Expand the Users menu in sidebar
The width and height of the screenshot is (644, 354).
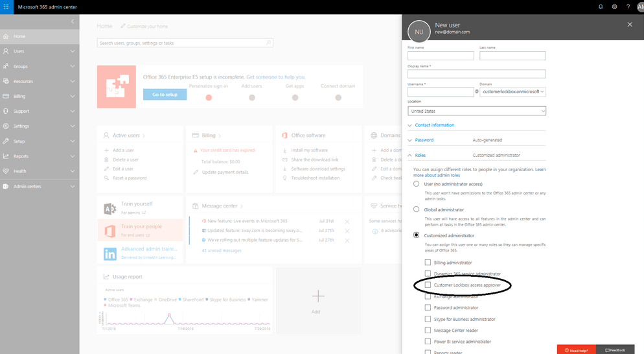(39, 51)
